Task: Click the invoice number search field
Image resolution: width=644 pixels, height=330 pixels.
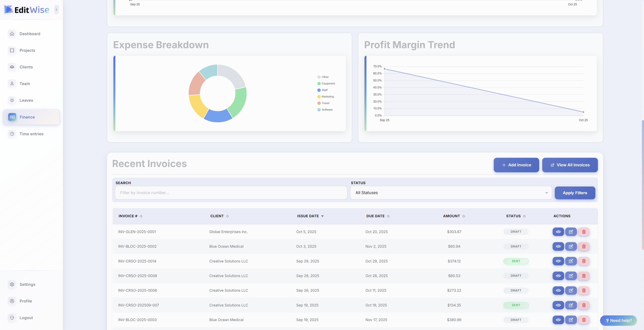Action: 230,193
